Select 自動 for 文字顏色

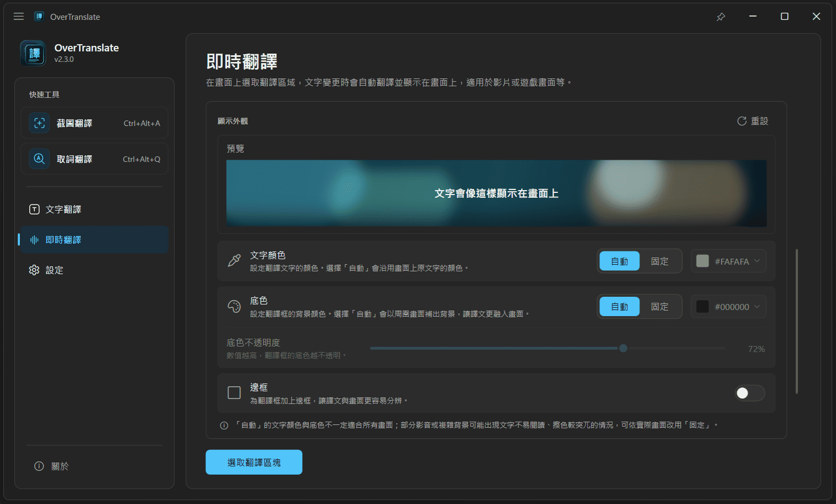click(619, 261)
